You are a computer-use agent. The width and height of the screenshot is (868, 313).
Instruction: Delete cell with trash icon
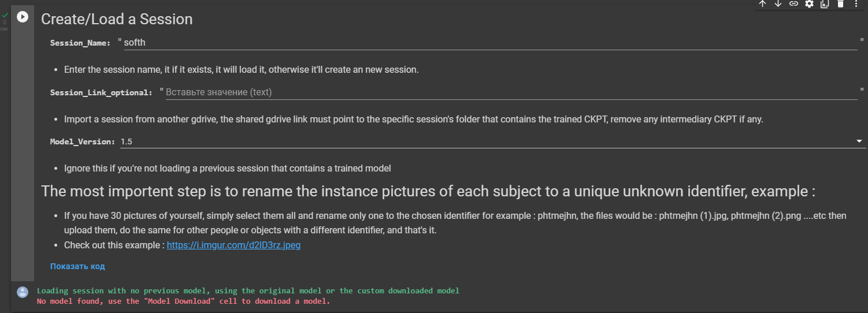840,3
